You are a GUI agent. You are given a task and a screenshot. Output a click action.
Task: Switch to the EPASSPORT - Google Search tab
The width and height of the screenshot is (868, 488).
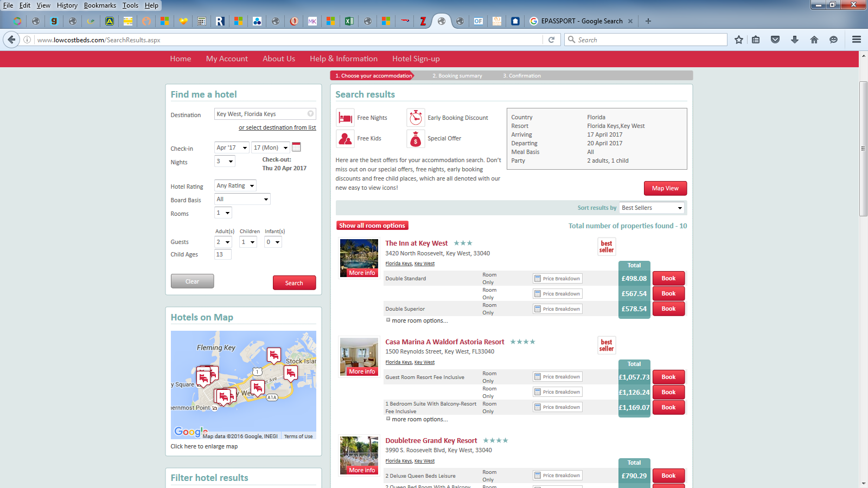581,21
